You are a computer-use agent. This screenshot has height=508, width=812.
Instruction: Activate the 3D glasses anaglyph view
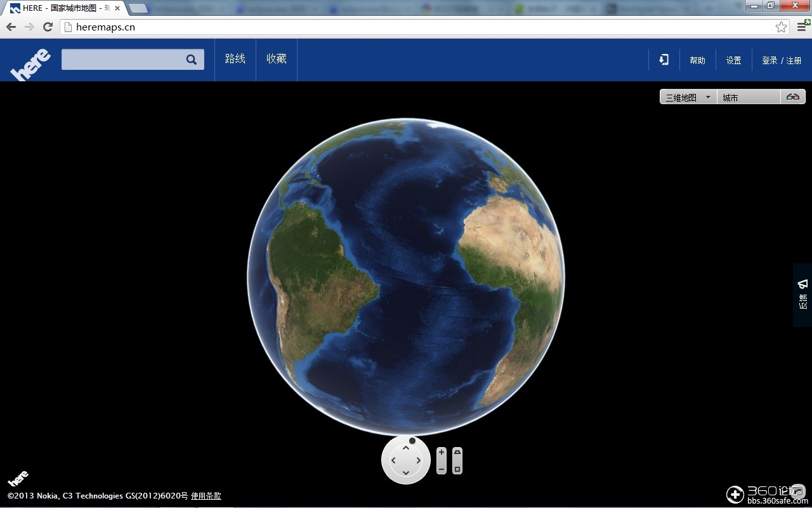click(792, 97)
